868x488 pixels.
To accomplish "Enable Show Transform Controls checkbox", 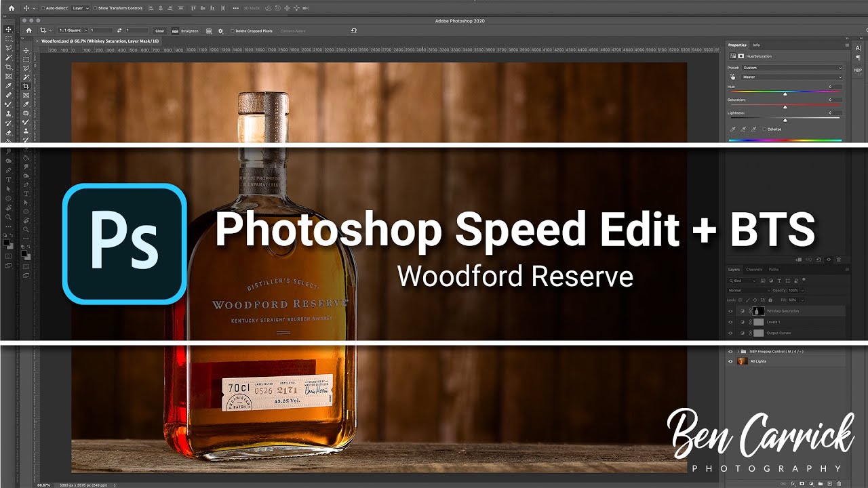I will coord(95,8).
